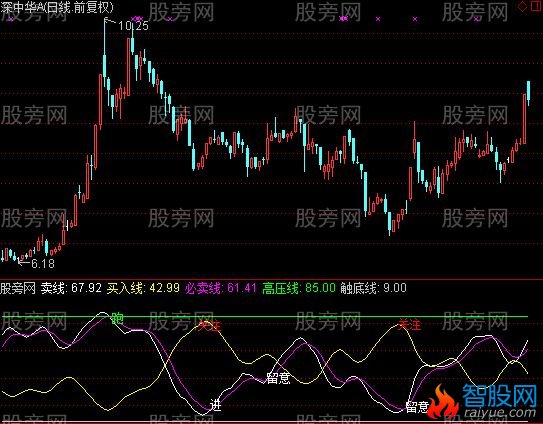This screenshot has width=543, height=424.
Task: Click the 留意 marker next to flame logo
Action: pyautogui.click(x=417, y=407)
